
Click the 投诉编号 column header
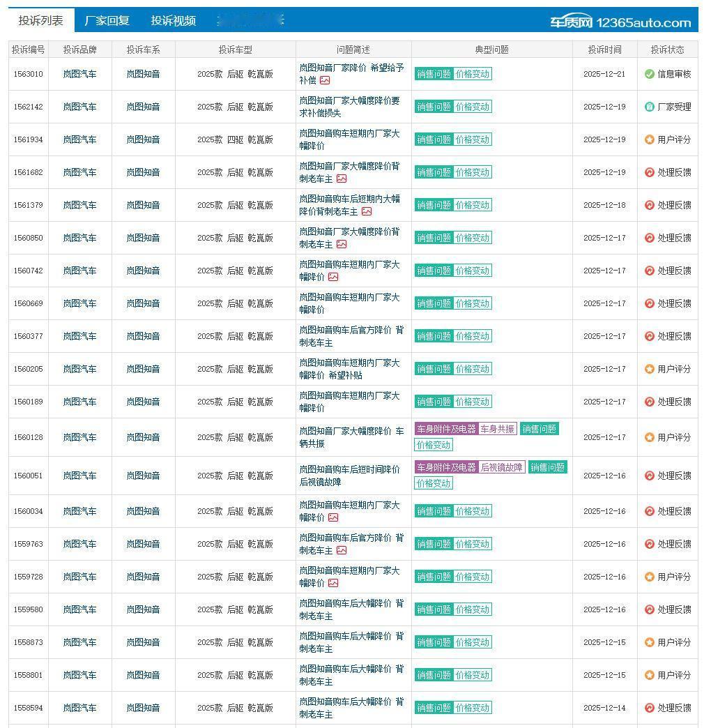[29, 50]
